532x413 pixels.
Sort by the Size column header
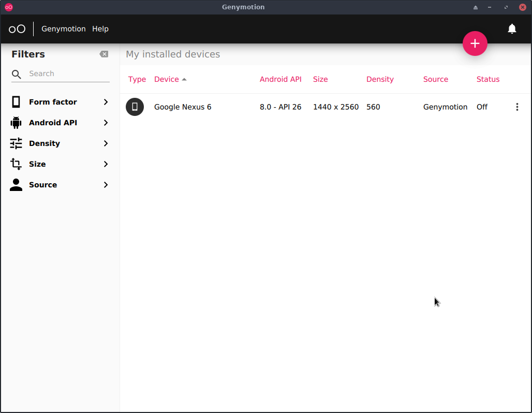click(x=320, y=79)
